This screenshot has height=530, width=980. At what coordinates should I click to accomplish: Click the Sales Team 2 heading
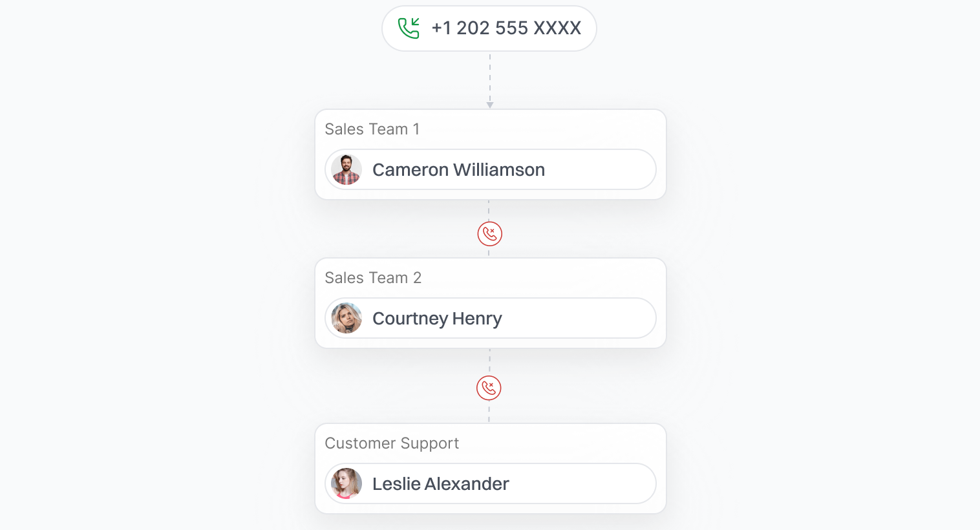coord(373,278)
